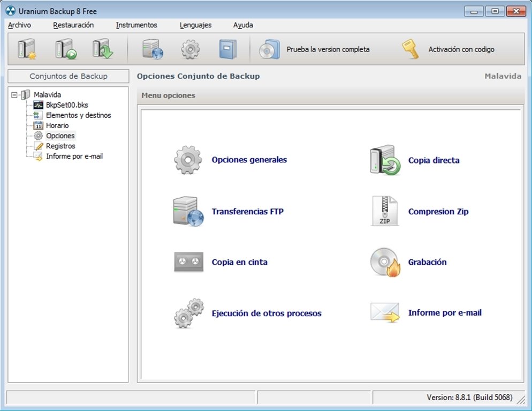The height and width of the screenshot is (411, 532).
Task: Click the pencil icon next to Registros
Action: (39, 146)
